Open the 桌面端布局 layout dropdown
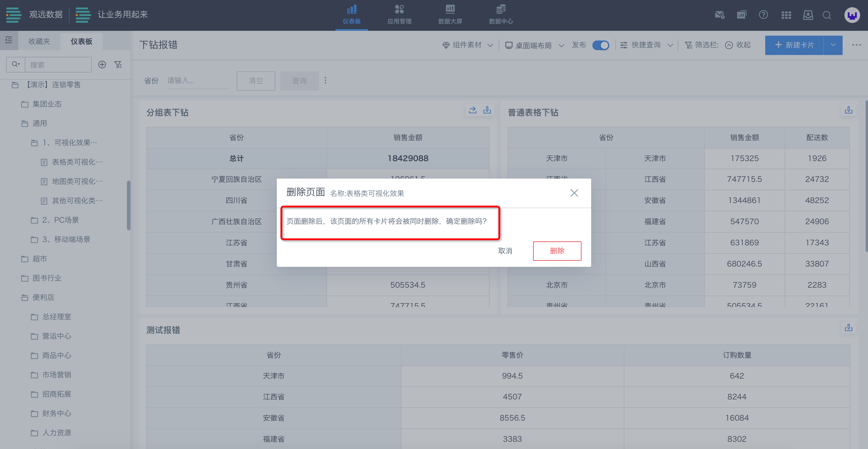The image size is (868, 449). (534, 45)
